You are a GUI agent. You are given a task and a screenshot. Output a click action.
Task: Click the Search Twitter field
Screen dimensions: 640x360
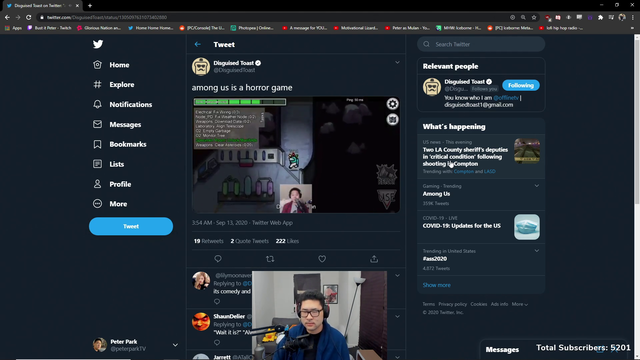coord(481,44)
